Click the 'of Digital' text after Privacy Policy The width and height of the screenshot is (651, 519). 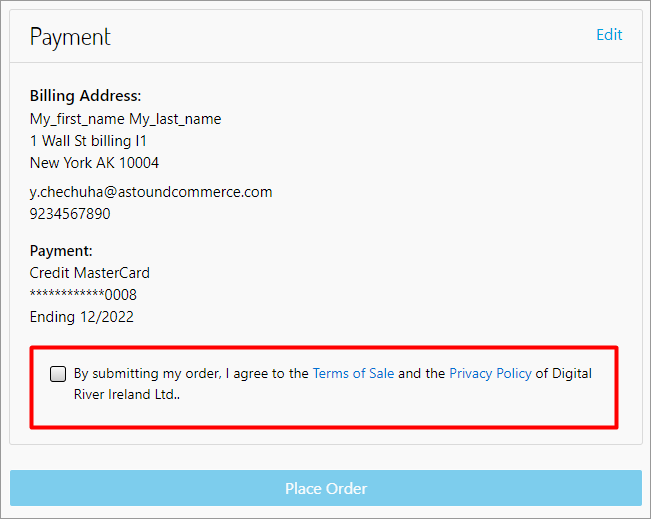click(564, 373)
